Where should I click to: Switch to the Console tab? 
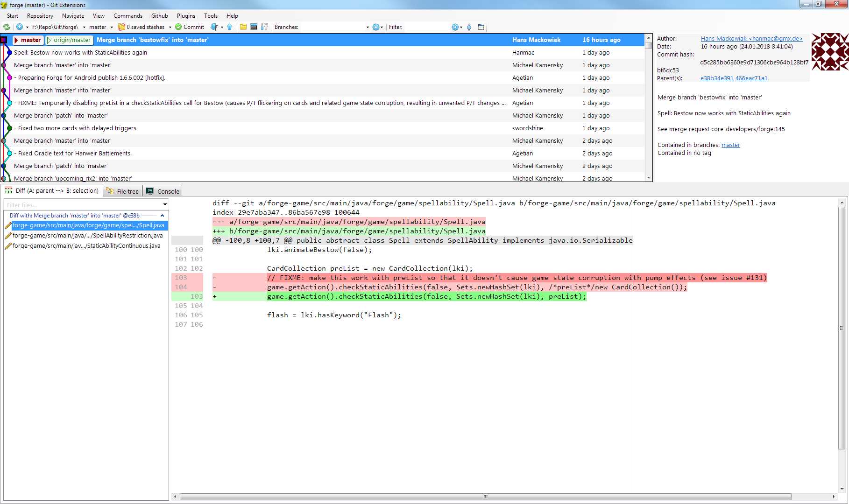(163, 191)
